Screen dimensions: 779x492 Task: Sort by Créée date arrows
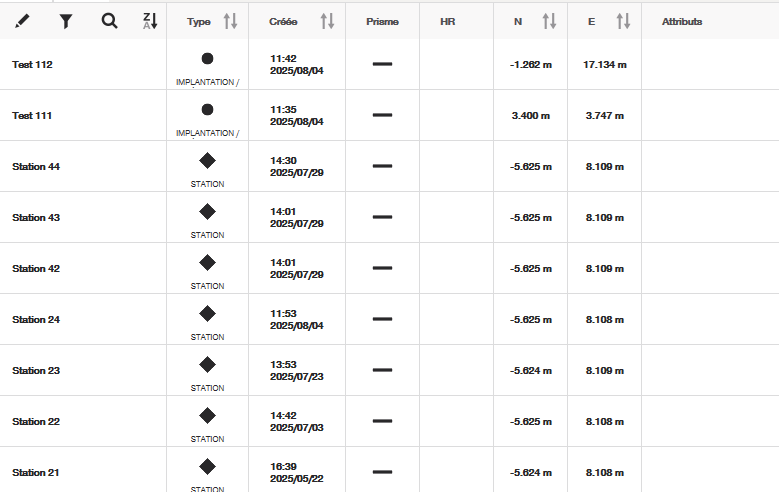pyautogui.click(x=327, y=21)
